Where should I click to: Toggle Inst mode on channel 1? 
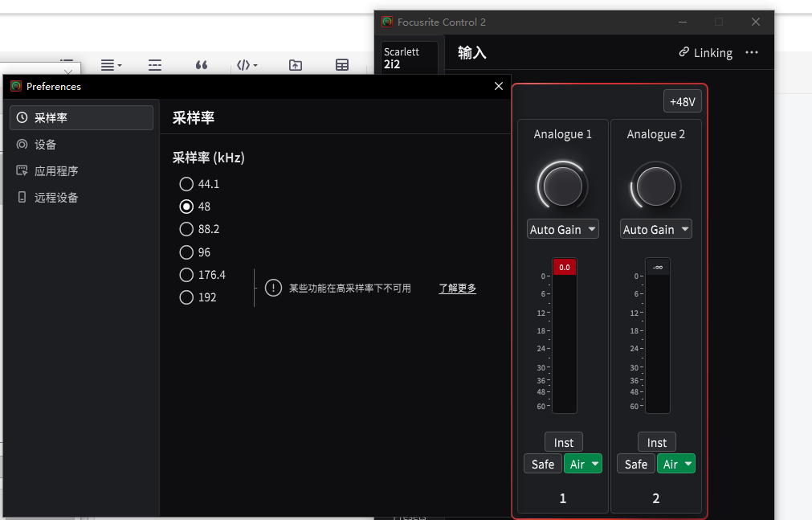click(564, 442)
